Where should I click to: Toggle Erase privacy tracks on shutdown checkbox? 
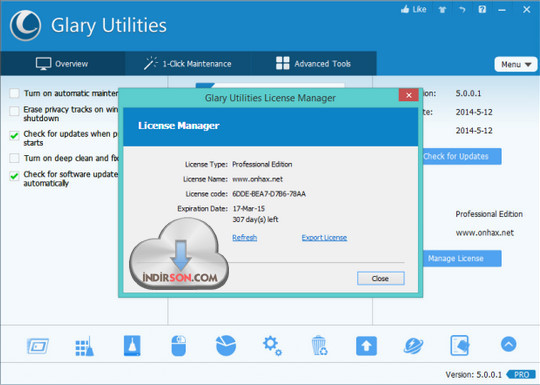coord(14,111)
